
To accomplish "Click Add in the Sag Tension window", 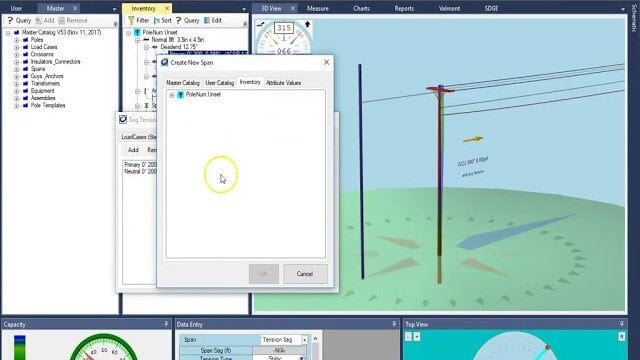I will pyautogui.click(x=133, y=150).
